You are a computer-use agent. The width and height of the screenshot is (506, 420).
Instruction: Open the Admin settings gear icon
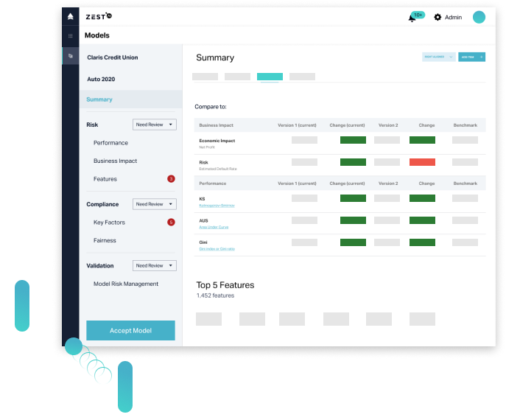[438, 17]
